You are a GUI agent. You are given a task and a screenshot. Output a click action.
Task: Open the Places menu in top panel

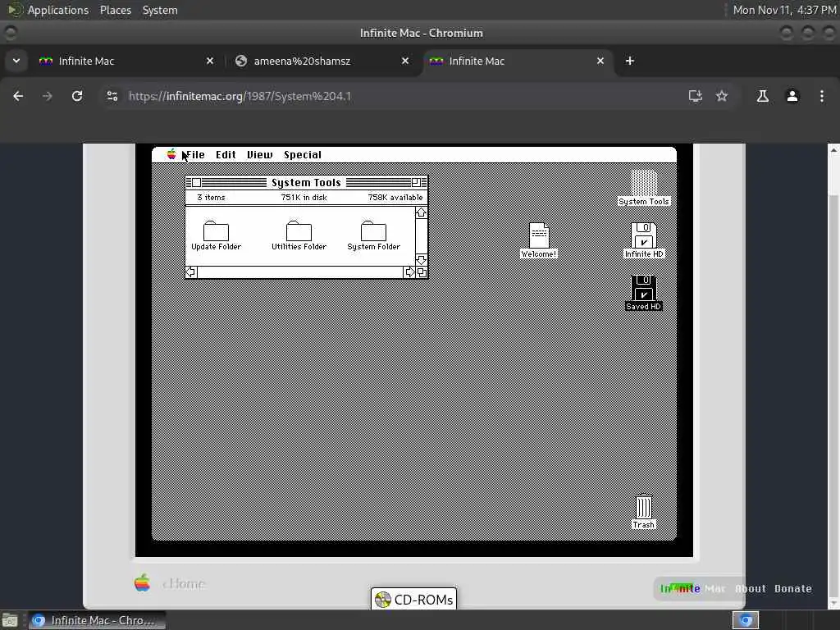pos(115,10)
